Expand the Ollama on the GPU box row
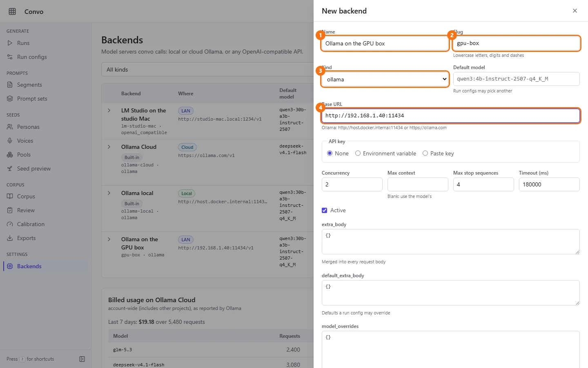Screen dimensions: 588x368 click(109, 239)
